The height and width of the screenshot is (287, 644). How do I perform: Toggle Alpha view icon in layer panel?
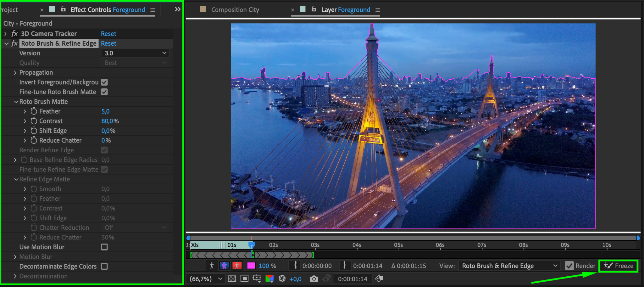[212, 266]
